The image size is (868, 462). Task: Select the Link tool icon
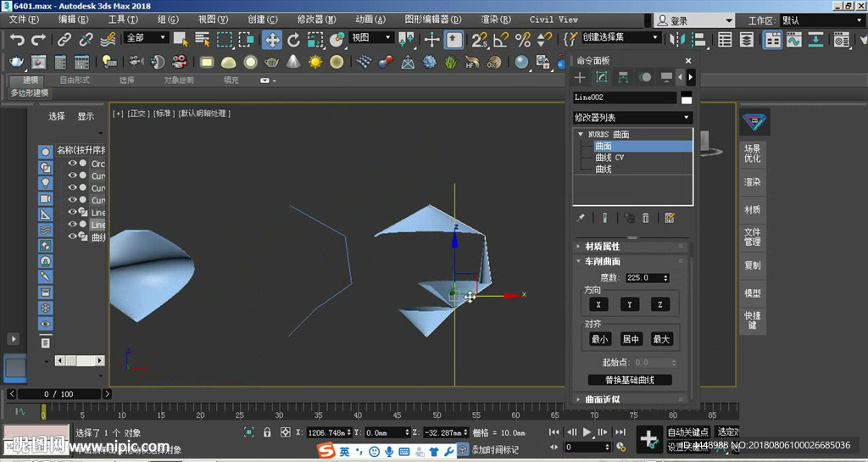point(64,39)
